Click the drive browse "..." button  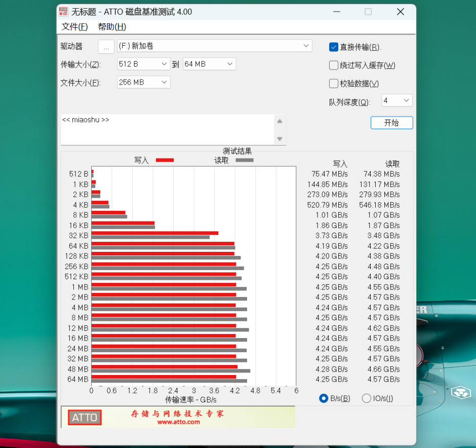coord(106,47)
